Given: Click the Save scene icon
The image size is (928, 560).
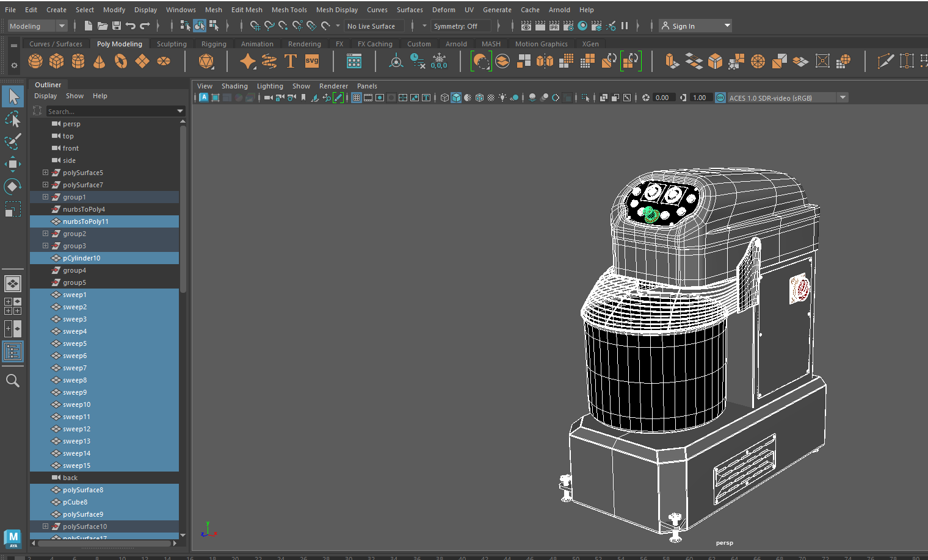Looking at the screenshot, I should click(116, 26).
